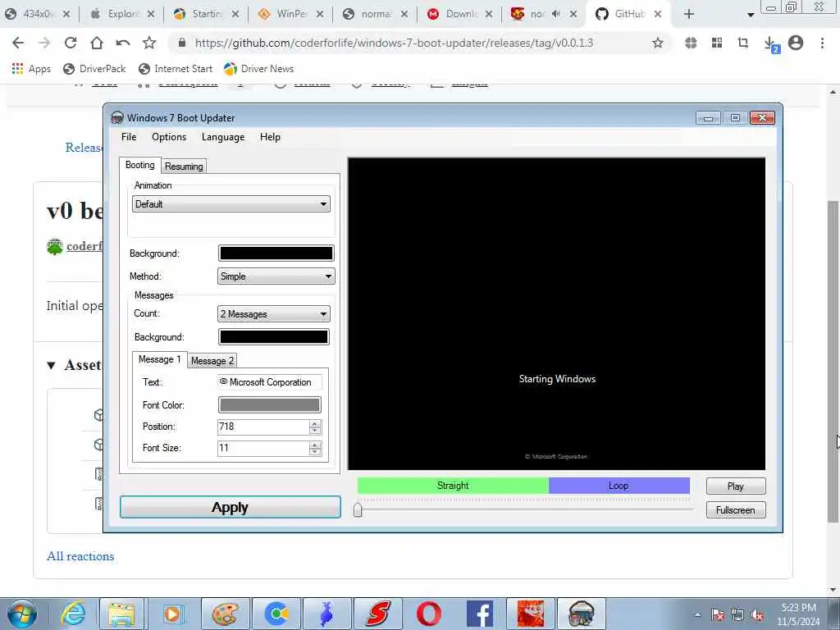Viewport: 840px width, 630px height.
Task: Click the Position number field
Action: pos(263,427)
